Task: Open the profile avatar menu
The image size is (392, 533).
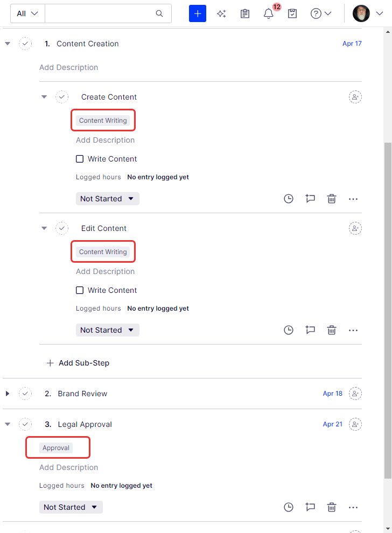Action: click(x=361, y=13)
